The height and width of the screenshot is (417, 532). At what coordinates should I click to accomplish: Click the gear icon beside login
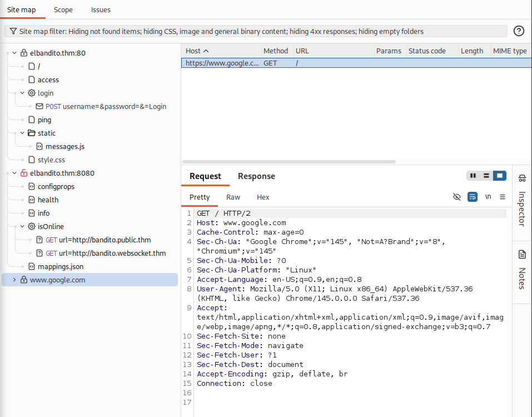click(x=32, y=93)
